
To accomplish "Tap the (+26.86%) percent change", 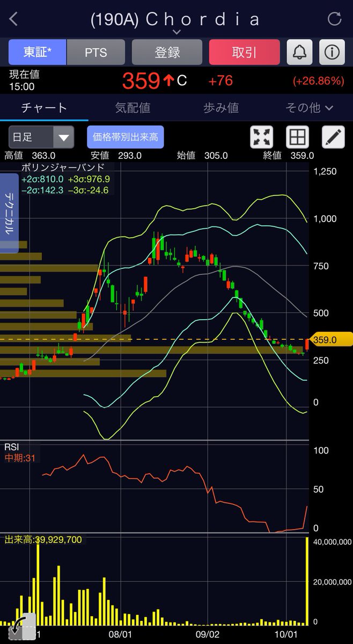I will click(318, 81).
